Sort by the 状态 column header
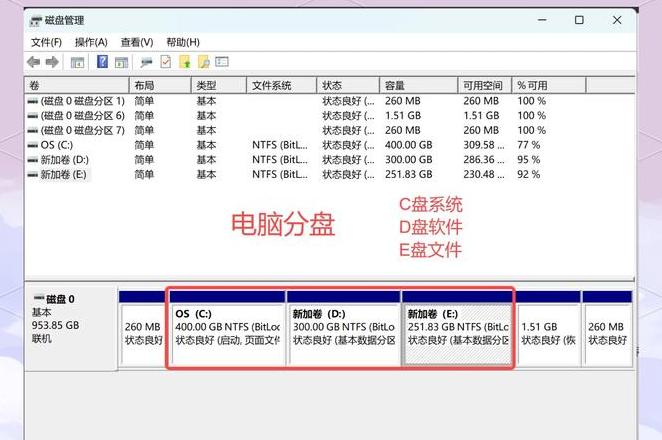This screenshot has height=440, width=662. pos(348,85)
